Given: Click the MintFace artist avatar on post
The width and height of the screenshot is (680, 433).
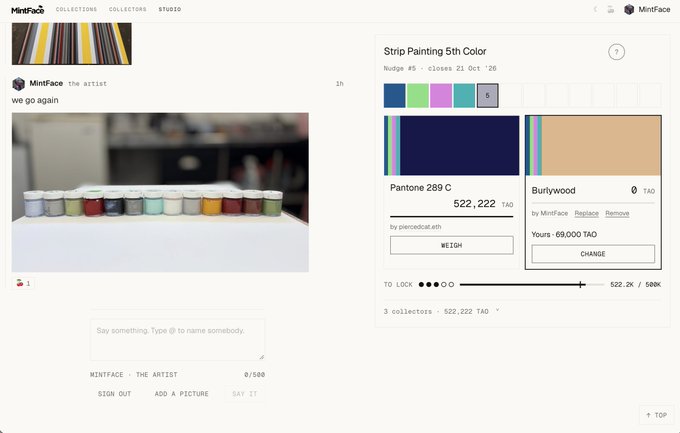Looking at the screenshot, I should pyautogui.click(x=18, y=84).
